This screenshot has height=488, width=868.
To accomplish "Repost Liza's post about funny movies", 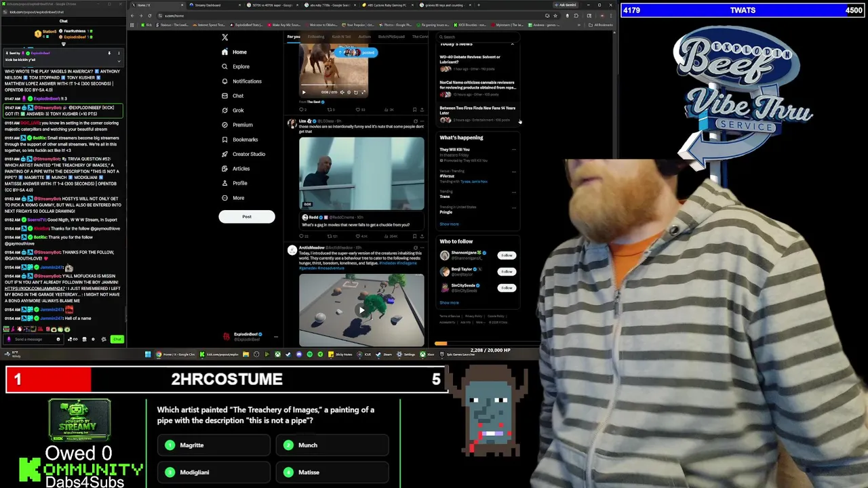I will click(x=332, y=236).
